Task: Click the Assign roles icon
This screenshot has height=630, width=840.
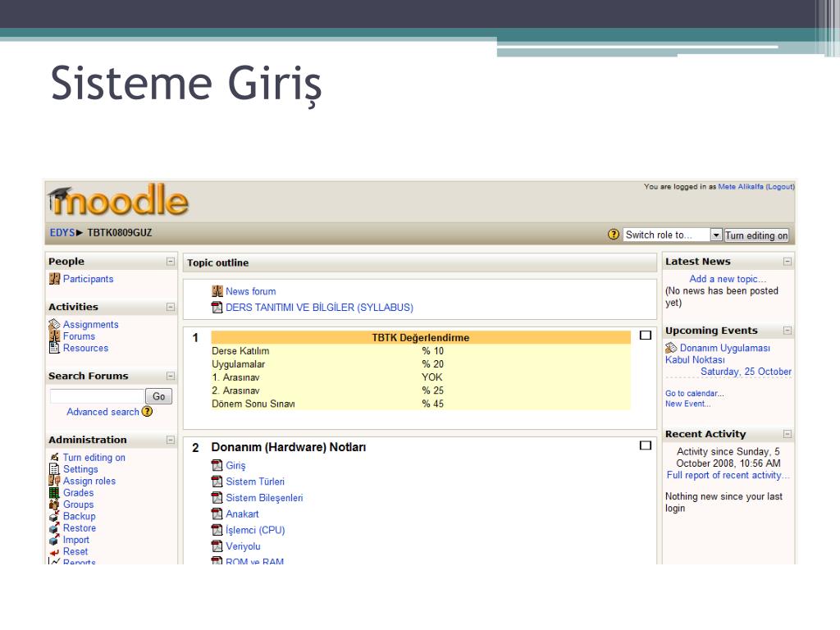Action: pyautogui.click(x=54, y=481)
